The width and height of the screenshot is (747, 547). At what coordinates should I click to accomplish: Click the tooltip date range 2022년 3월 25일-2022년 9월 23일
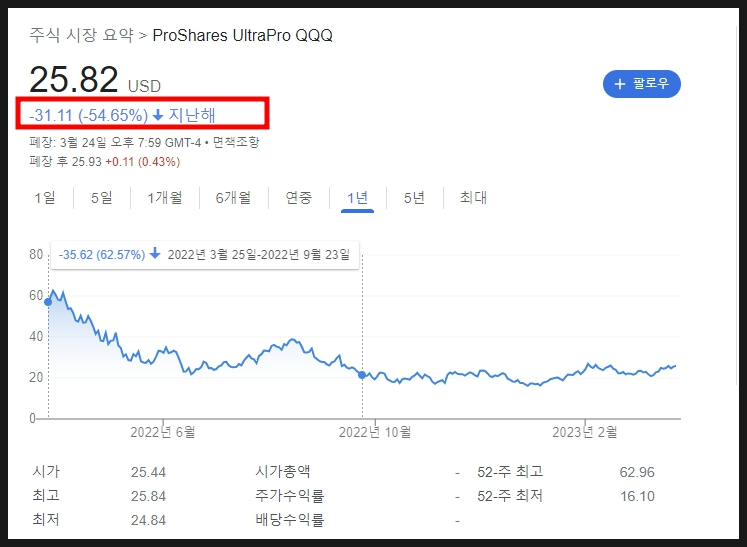coord(259,254)
